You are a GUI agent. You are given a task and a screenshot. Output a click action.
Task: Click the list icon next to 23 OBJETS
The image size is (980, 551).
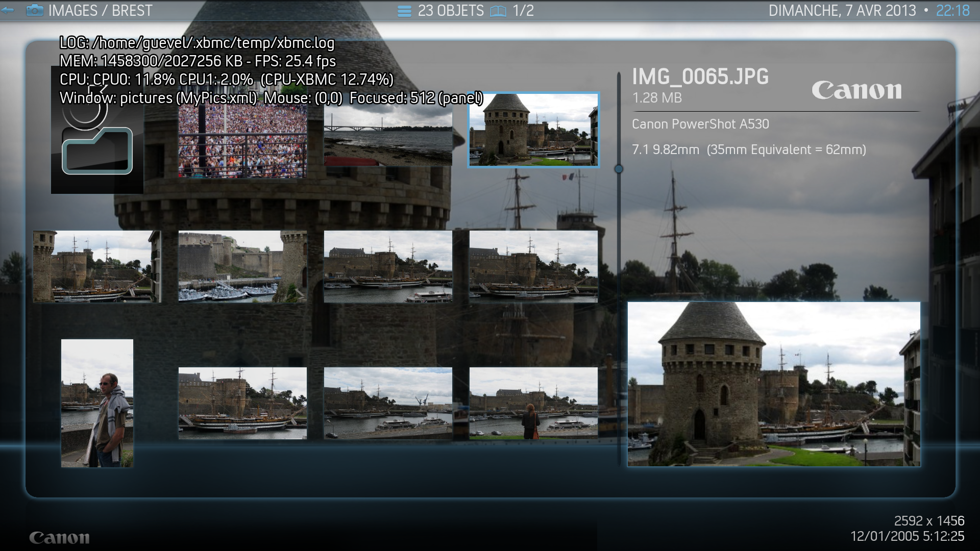[x=404, y=11]
